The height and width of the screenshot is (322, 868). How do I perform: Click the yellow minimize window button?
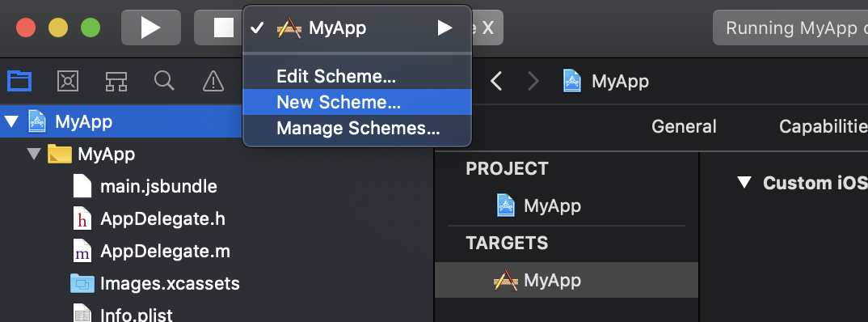pyautogui.click(x=58, y=28)
